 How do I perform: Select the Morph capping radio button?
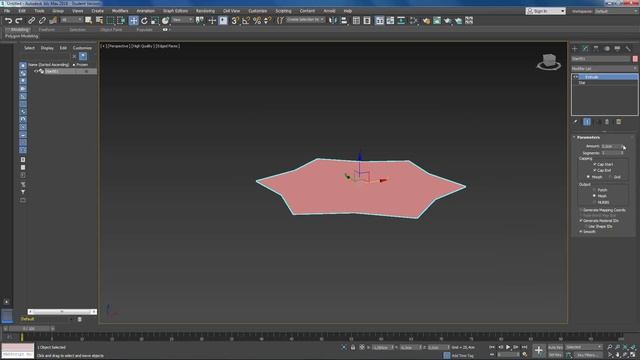tap(588, 177)
